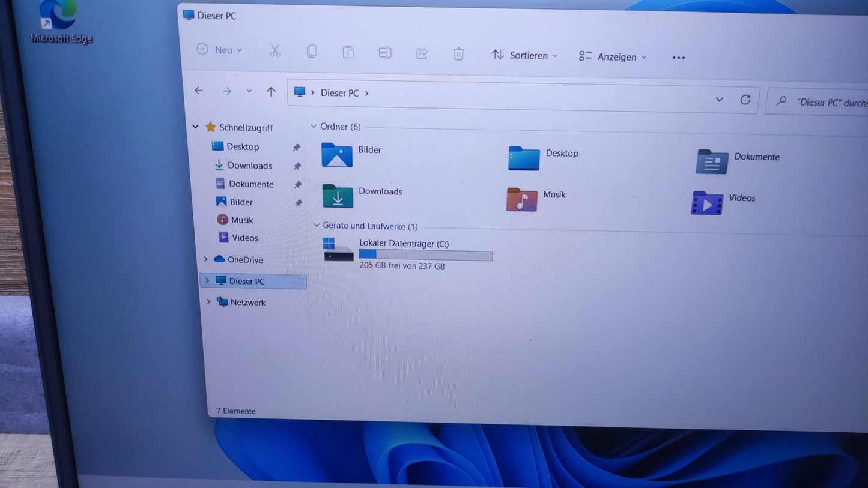Select the Videos folder icon
Image resolution: width=868 pixels, height=488 pixels.
tap(707, 203)
